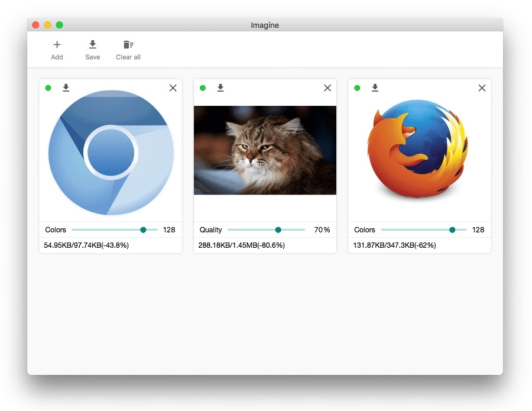Click the 288.18KB/1.45MB size text
Viewport: 532px width, 411px height.
[241, 245]
